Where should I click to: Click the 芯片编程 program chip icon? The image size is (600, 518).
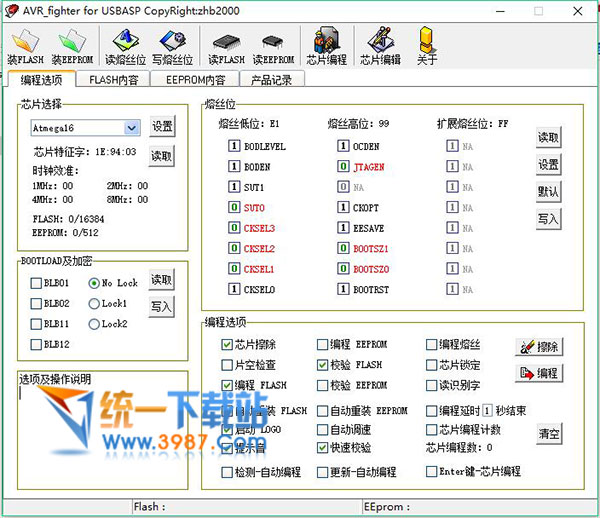pyautogui.click(x=326, y=47)
